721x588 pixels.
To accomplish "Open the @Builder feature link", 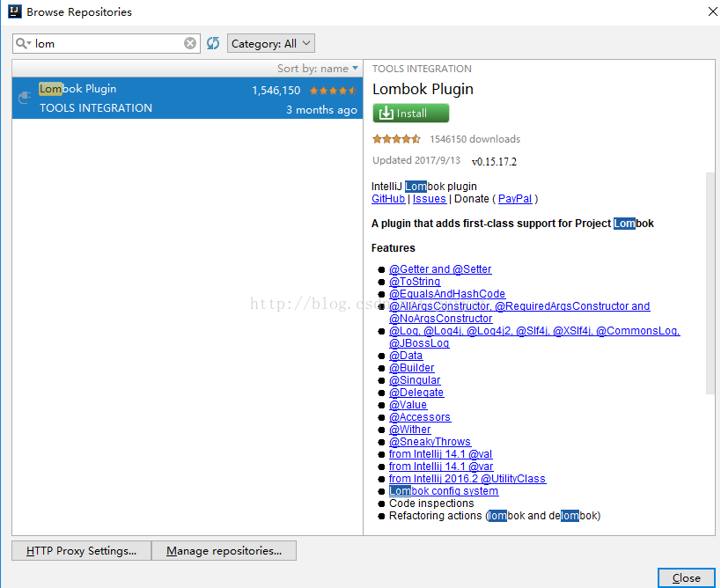I will tap(411, 368).
